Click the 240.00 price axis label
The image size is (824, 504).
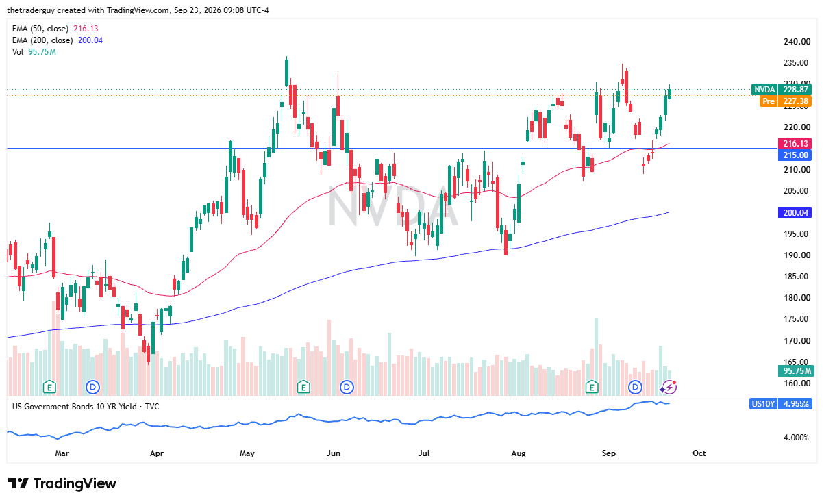click(797, 41)
